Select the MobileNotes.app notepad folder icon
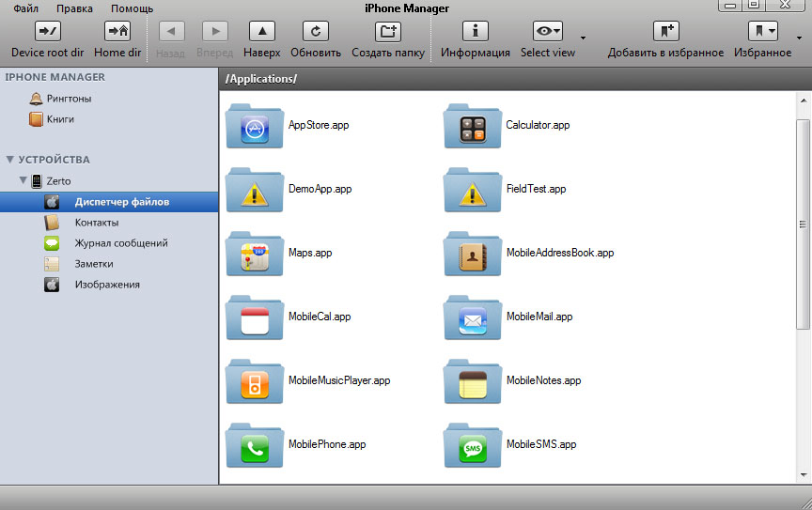 pyautogui.click(x=473, y=381)
